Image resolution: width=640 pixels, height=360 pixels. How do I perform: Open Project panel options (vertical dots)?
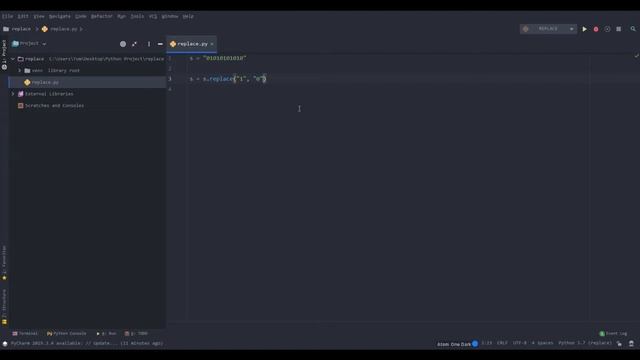point(149,44)
